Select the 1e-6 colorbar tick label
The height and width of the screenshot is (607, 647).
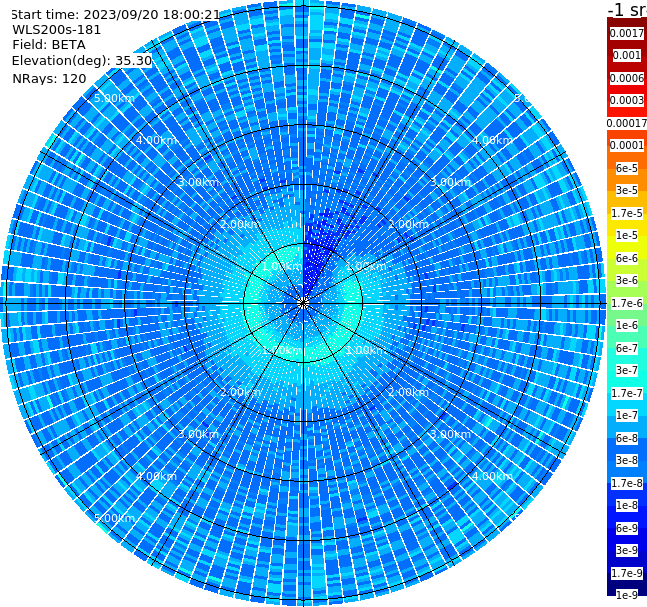[627, 325]
